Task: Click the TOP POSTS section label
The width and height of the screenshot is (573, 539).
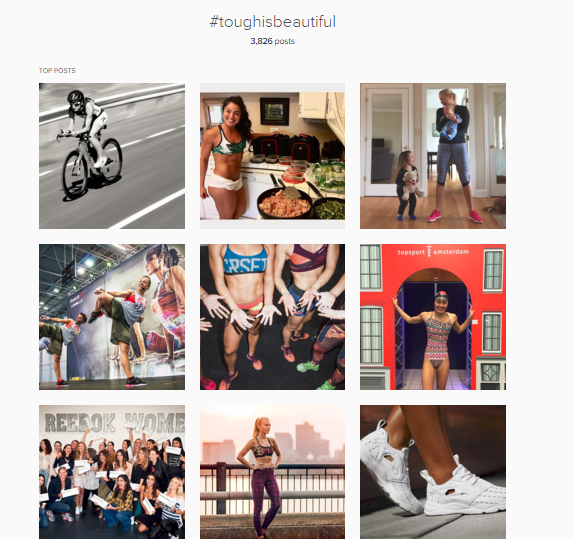Action: (x=57, y=71)
